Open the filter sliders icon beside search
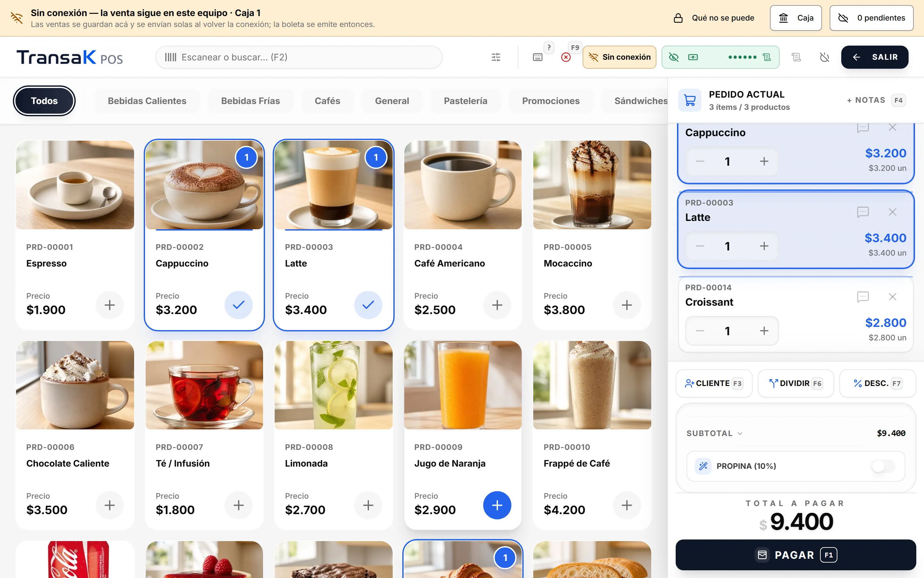Viewport: 924px width, 578px height. coord(496,57)
